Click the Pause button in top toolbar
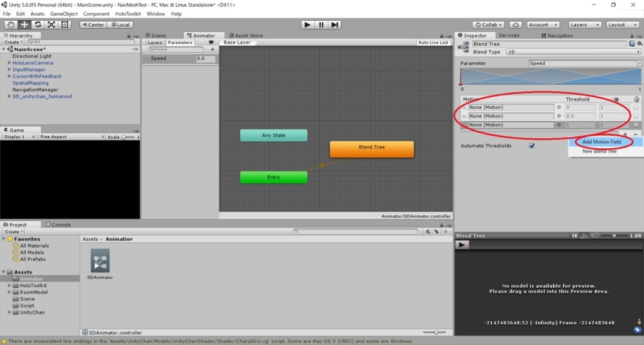644x345 pixels. 321,25
